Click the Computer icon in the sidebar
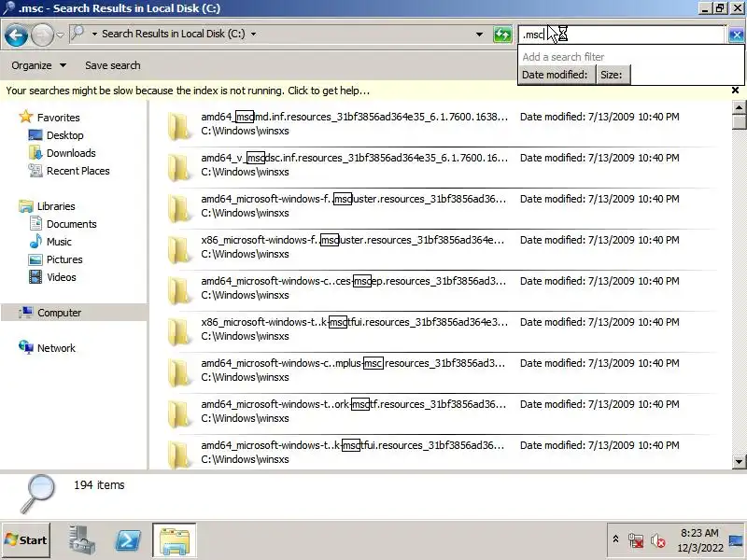Viewport: 747px width, 560px height. tap(26, 313)
